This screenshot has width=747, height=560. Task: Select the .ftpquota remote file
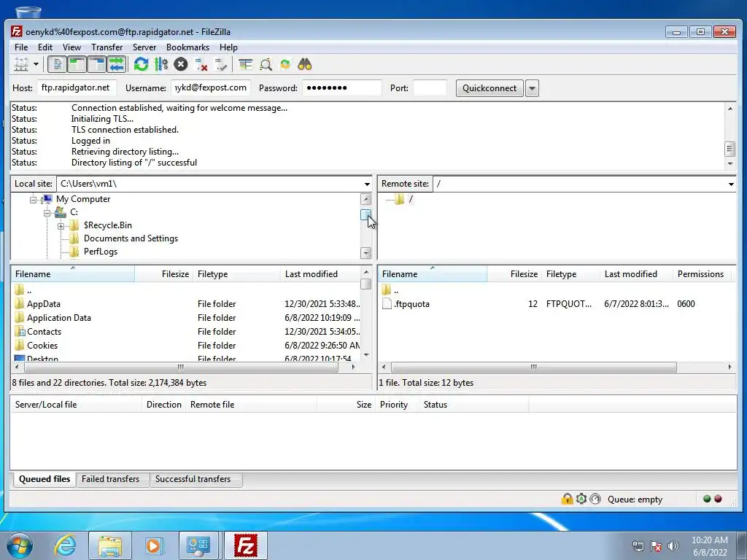(411, 304)
